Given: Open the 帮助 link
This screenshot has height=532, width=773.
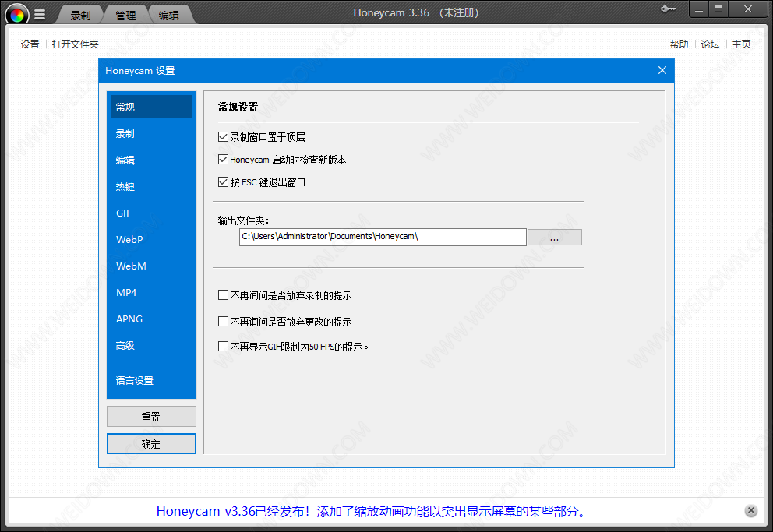Looking at the screenshot, I should 679,44.
